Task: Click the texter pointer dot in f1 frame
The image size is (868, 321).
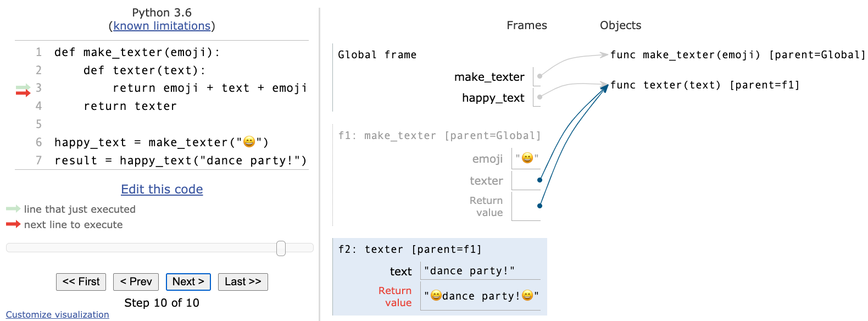Action: (539, 180)
